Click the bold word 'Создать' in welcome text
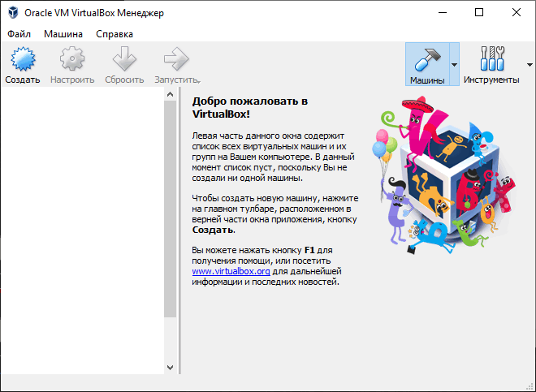 click(213, 230)
